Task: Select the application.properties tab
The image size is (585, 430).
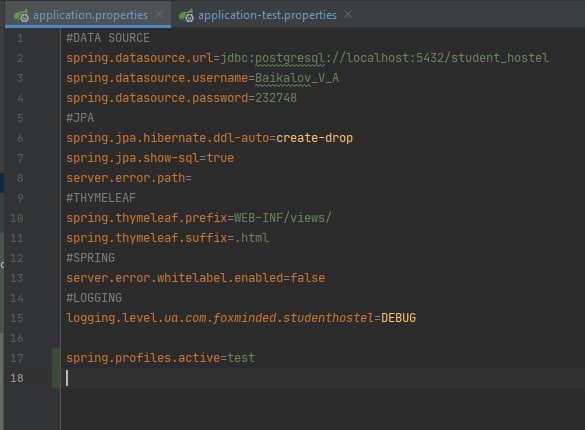Action: click(90, 15)
